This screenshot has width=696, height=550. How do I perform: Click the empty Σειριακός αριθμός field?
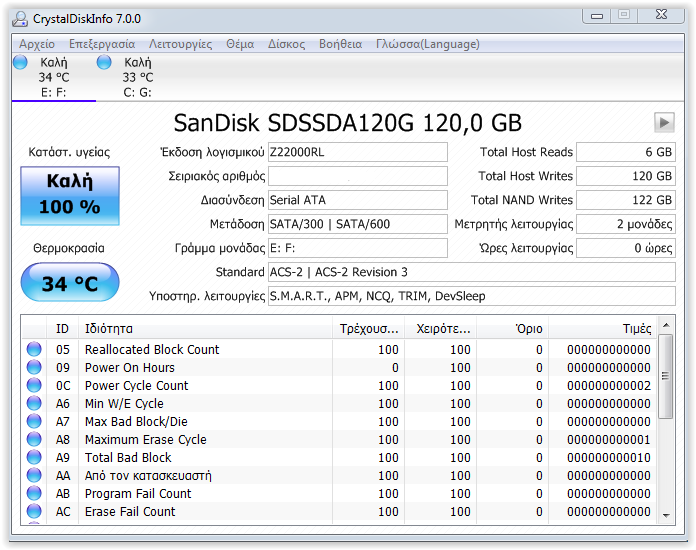pos(357,176)
